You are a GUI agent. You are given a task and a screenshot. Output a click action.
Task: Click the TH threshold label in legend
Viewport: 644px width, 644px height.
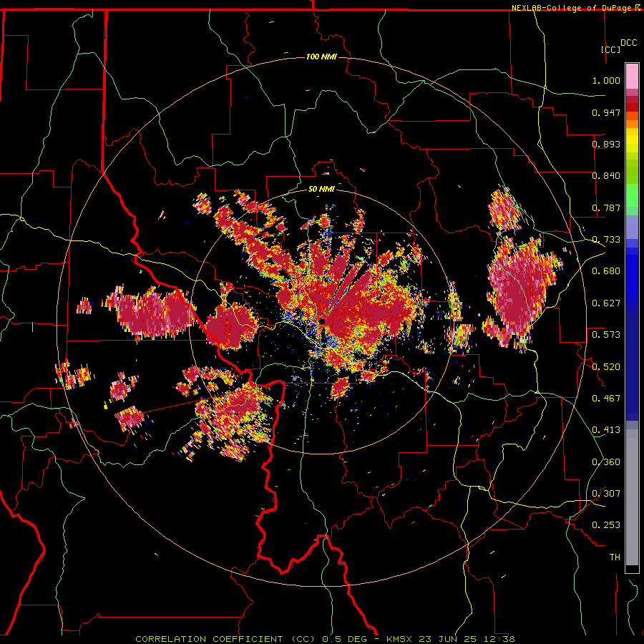point(615,557)
